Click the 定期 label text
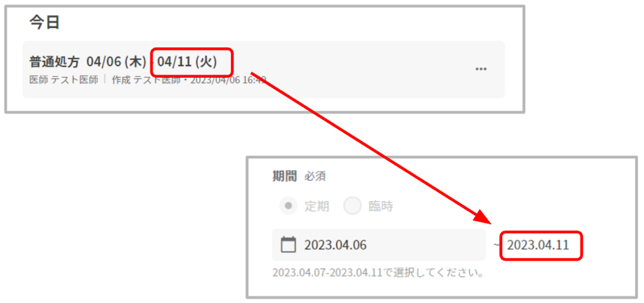Image resolution: width=644 pixels, height=303 pixels. (317, 206)
